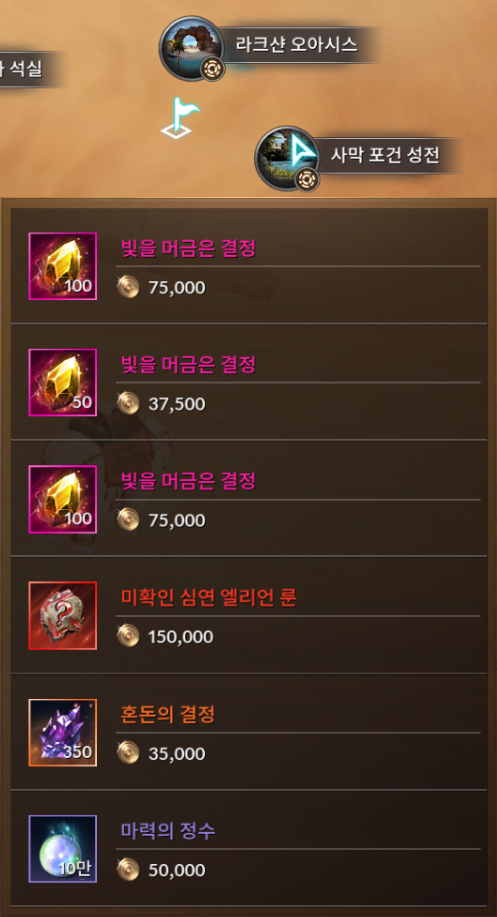Viewport: 497px width, 917px height.
Task: Open the 사막 포건 성전 location thumbnail
Action: pyautogui.click(x=287, y=158)
